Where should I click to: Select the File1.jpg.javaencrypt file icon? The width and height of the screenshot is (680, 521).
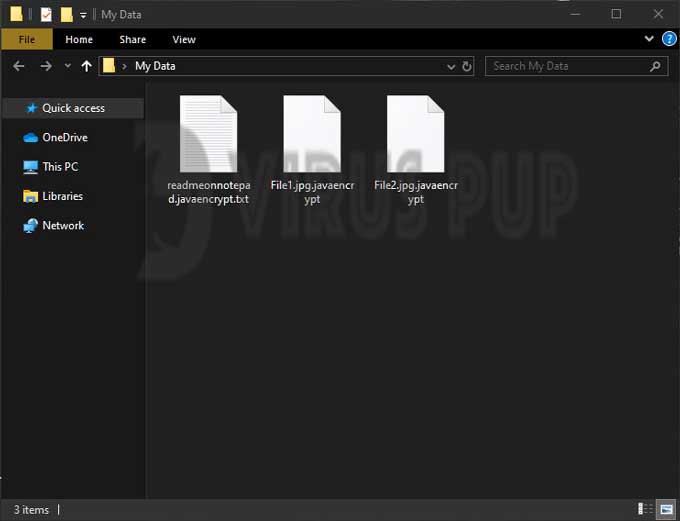[312, 134]
